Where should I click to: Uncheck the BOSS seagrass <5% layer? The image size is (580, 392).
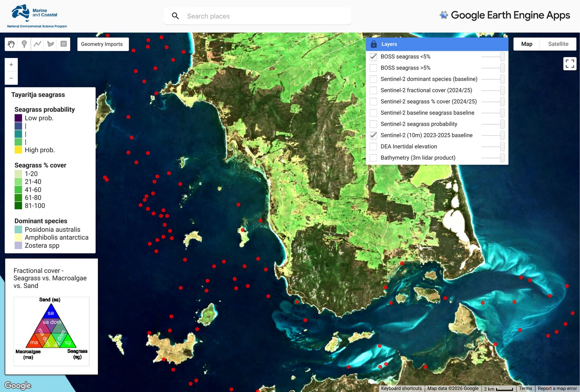pos(373,57)
